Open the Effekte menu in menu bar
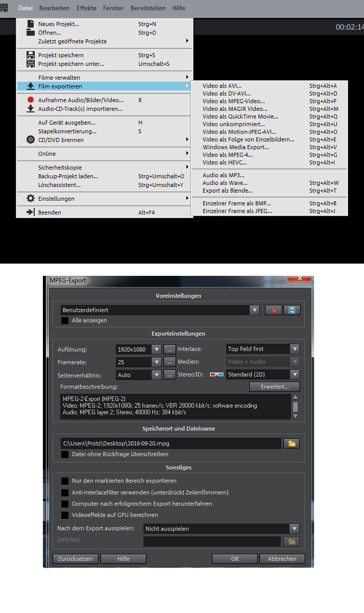Screen dimensions: 364x613 tap(86, 8)
